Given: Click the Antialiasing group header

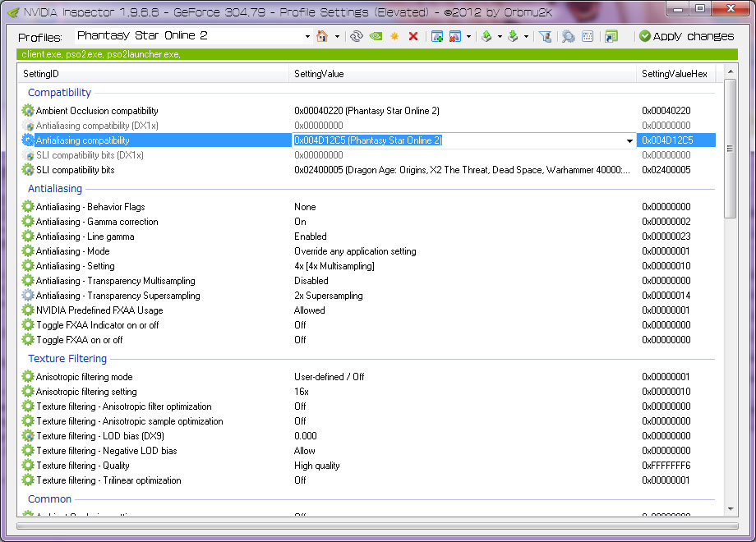Looking at the screenshot, I should tap(55, 188).
